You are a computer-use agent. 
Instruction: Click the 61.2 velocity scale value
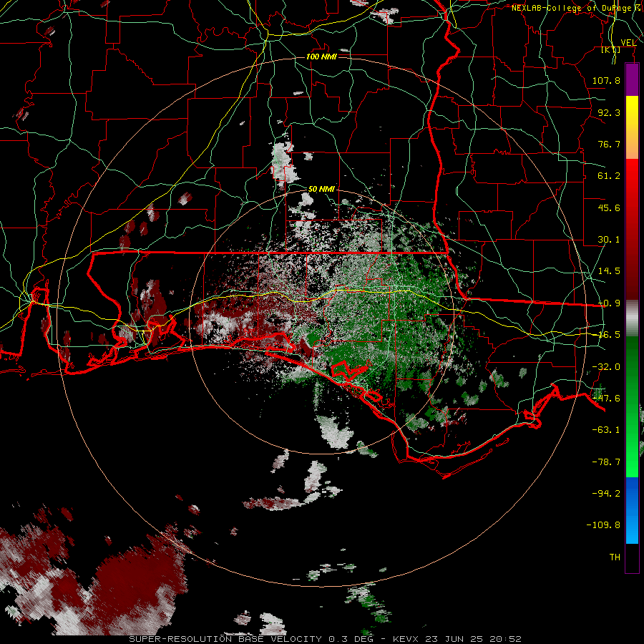(609, 176)
